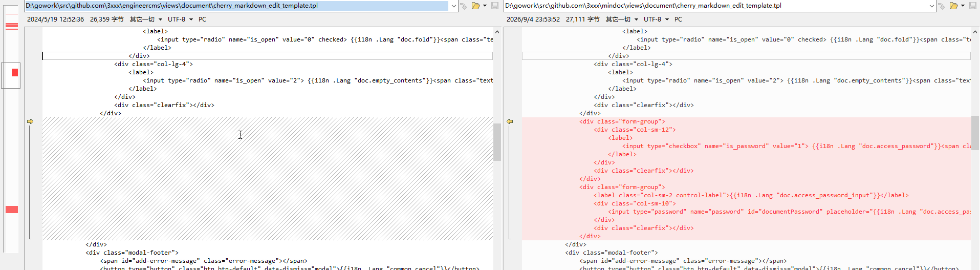Click left pane modal-footer div line
980x270 pixels.
click(132, 253)
